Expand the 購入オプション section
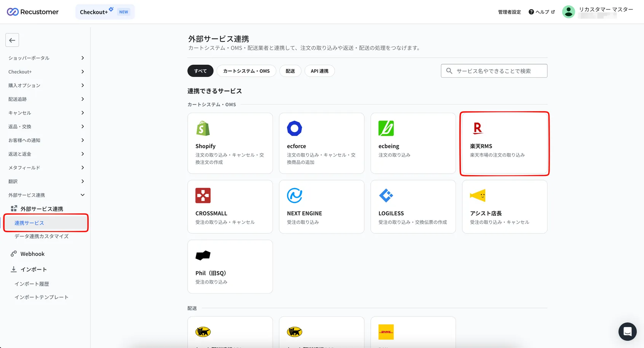This screenshot has height=348, width=644. click(x=46, y=85)
